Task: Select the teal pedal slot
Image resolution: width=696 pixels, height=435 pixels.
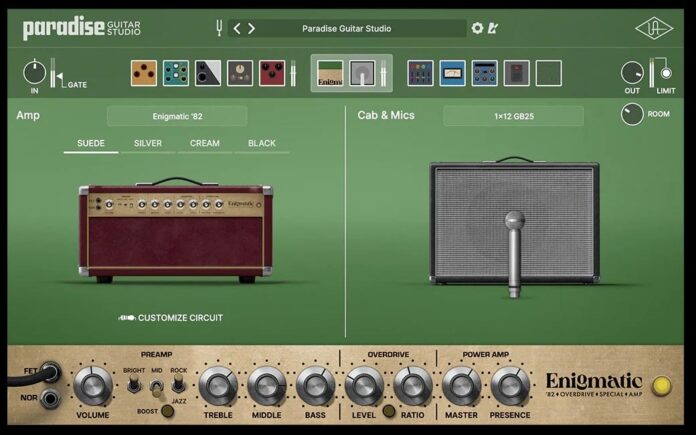Action: point(176,73)
